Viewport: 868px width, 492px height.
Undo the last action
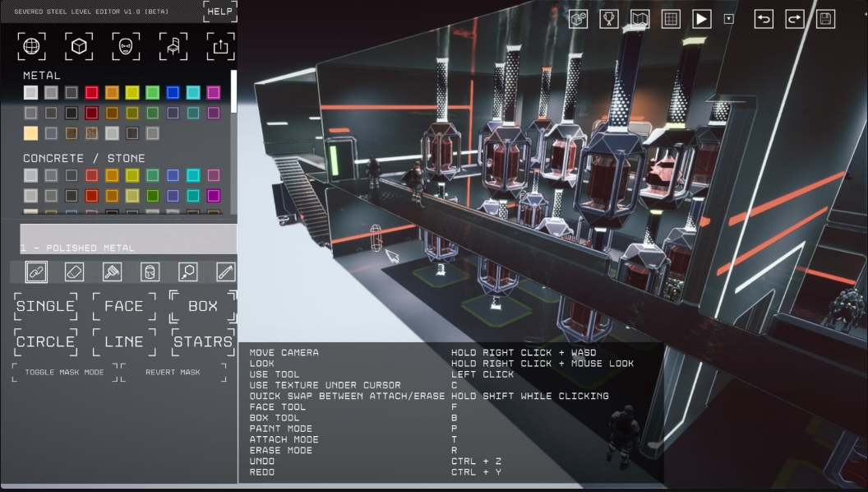764,19
